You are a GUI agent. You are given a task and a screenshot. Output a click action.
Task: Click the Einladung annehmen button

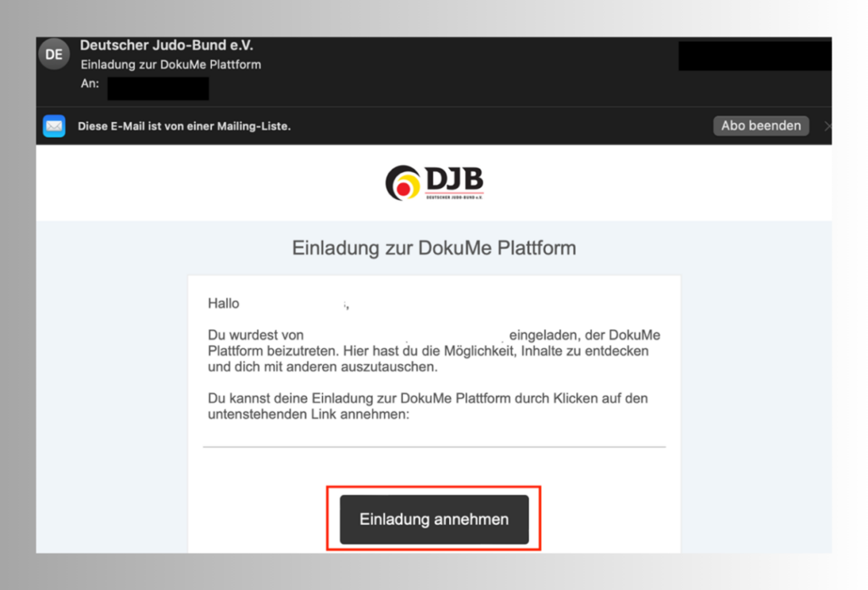pyautogui.click(x=434, y=519)
